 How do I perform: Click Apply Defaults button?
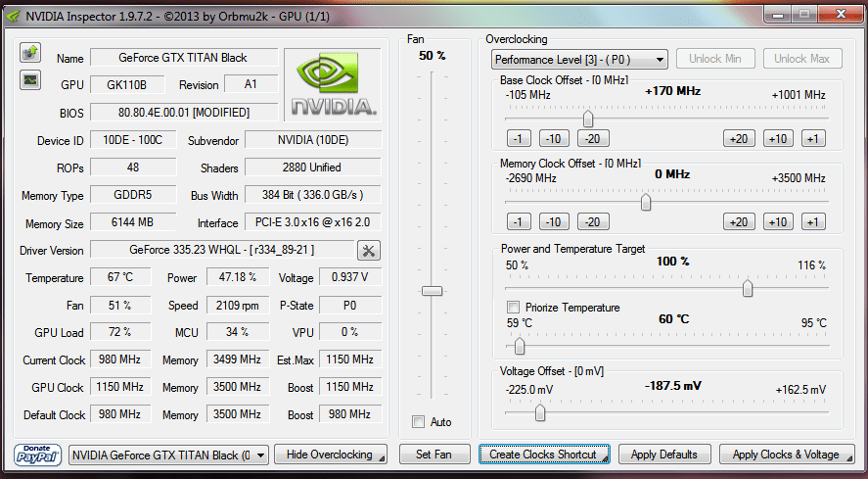664,455
